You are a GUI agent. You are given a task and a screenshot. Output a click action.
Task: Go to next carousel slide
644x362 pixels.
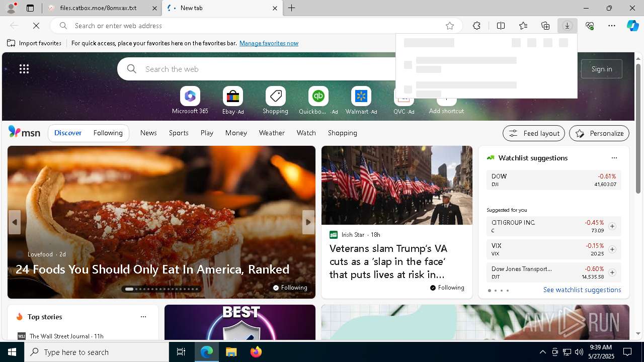pyautogui.click(x=308, y=222)
